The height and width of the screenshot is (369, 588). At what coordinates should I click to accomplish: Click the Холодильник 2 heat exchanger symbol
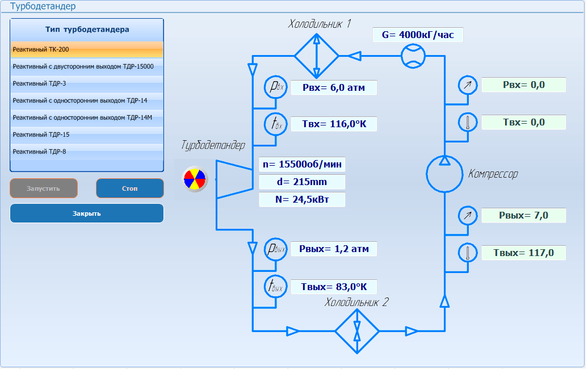click(357, 331)
